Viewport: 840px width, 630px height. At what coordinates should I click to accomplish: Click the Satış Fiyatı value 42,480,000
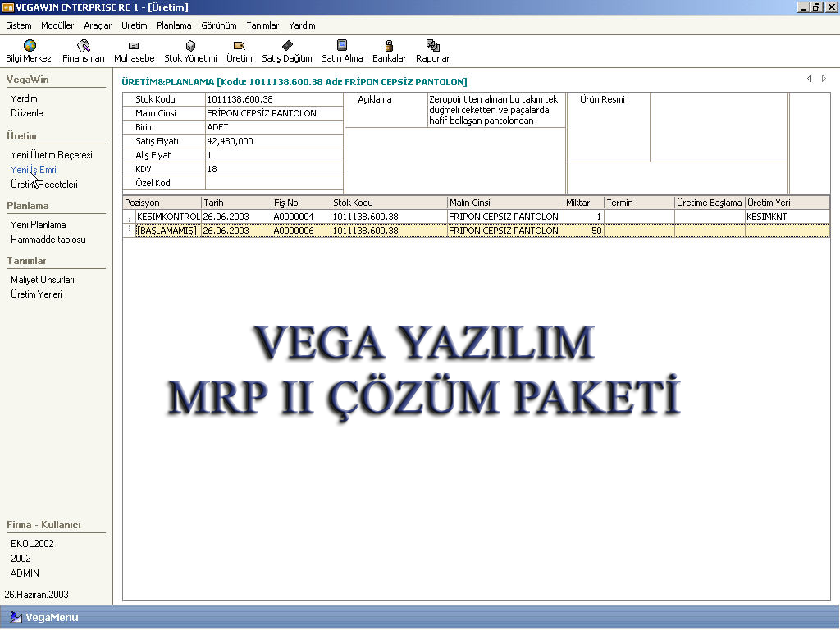(274, 141)
